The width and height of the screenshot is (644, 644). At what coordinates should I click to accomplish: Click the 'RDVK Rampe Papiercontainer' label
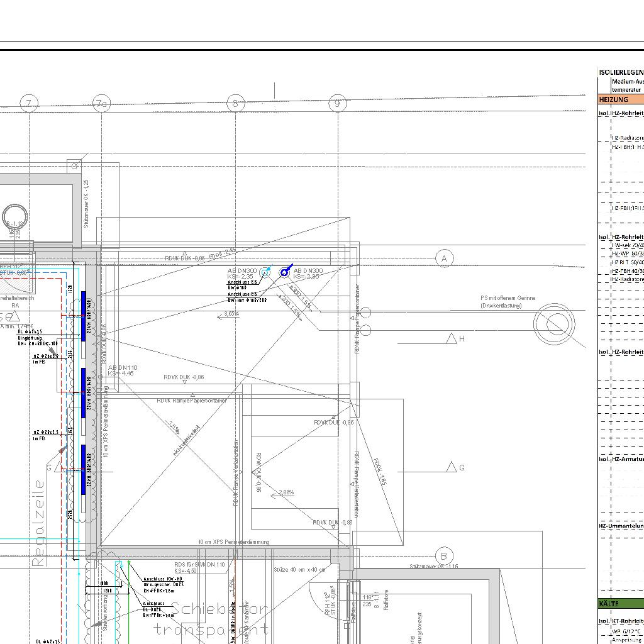192,400
